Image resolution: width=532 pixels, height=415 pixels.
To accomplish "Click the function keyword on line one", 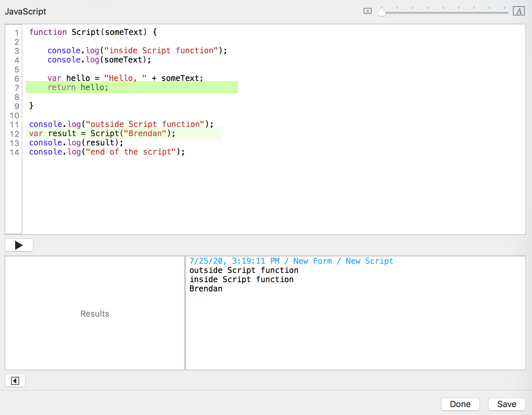I will (48, 32).
